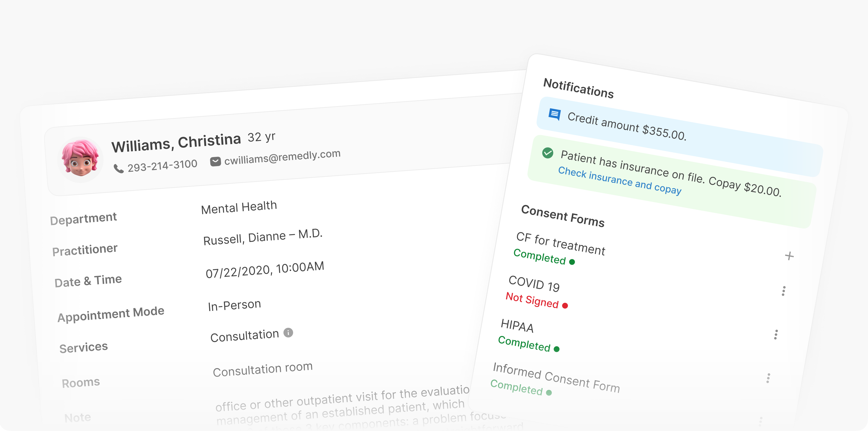Select the COVID 19 consent form
The height and width of the screenshot is (431, 868).
[x=534, y=283]
